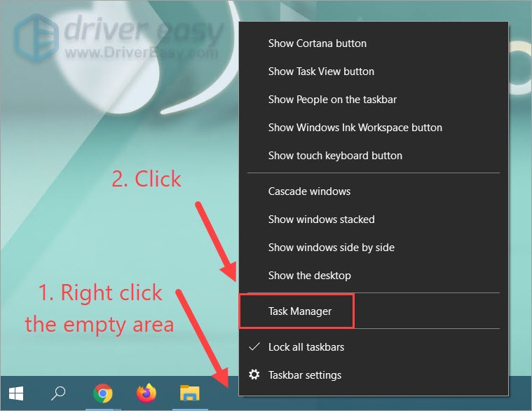Enable Show Task View button
Viewport: 532px width, 411px height.
coord(321,72)
